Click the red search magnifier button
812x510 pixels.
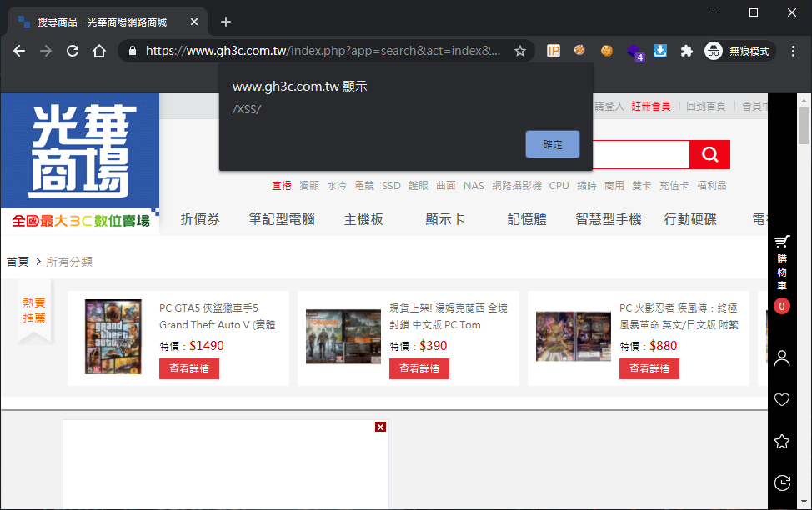710,154
